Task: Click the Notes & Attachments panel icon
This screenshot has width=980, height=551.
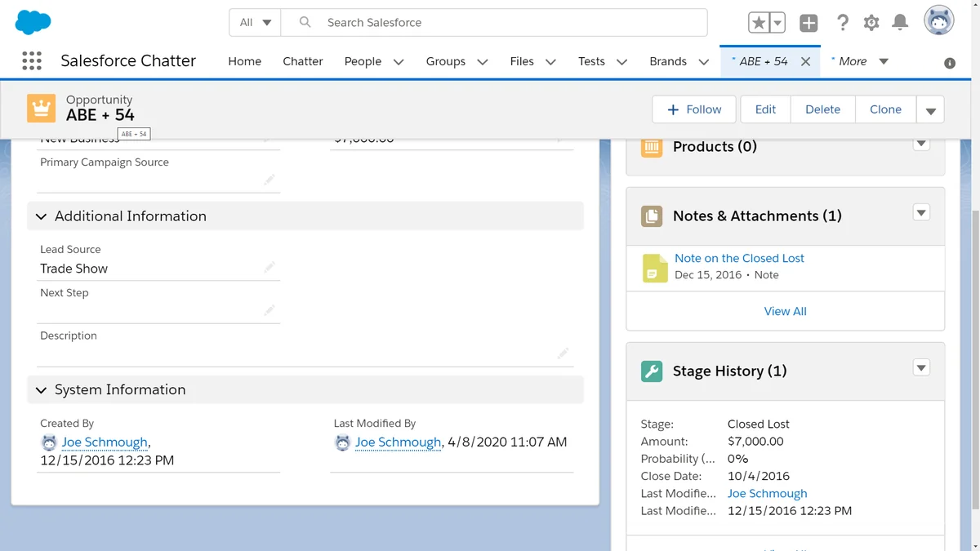Action: pos(652,216)
